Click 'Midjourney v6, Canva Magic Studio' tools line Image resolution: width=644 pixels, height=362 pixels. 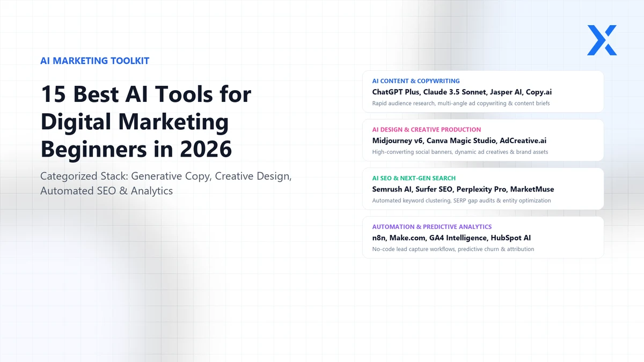point(459,141)
